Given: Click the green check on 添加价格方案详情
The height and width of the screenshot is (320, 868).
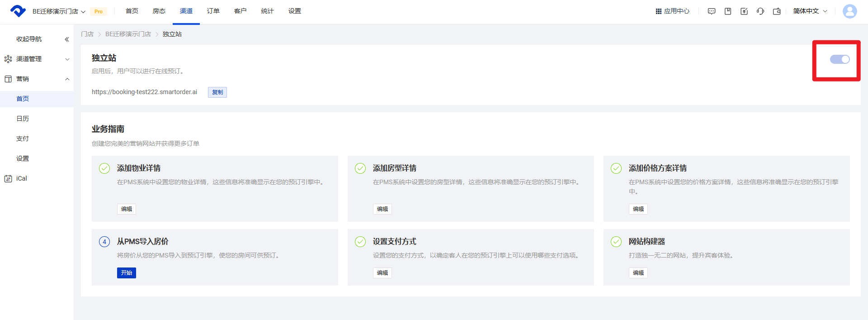Looking at the screenshot, I should tap(616, 168).
